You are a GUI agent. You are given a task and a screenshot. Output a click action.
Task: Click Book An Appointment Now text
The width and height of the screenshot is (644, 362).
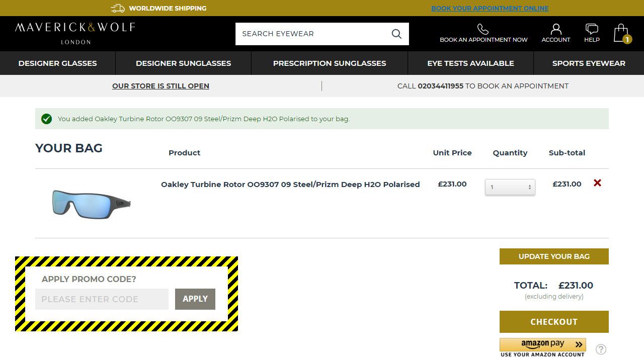[x=484, y=40]
